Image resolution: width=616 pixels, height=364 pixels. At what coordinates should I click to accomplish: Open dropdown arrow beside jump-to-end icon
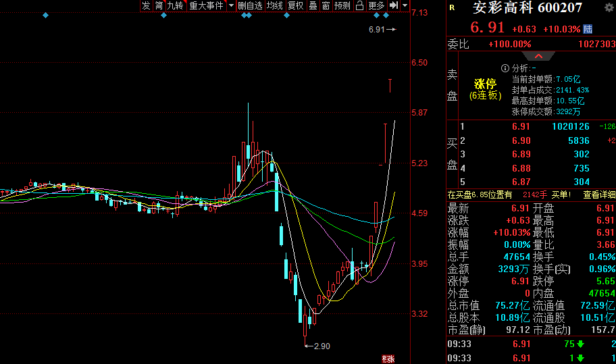pos(405,5)
